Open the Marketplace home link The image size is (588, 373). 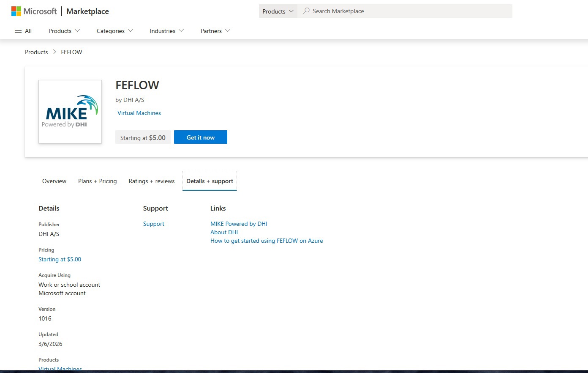click(87, 11)
